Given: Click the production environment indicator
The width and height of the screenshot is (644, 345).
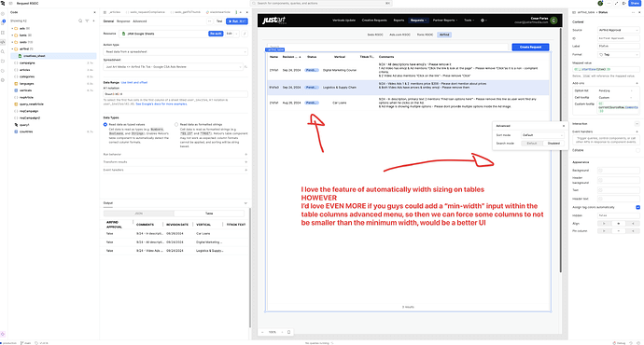Looking at the screenshot, I should point(8,343).
